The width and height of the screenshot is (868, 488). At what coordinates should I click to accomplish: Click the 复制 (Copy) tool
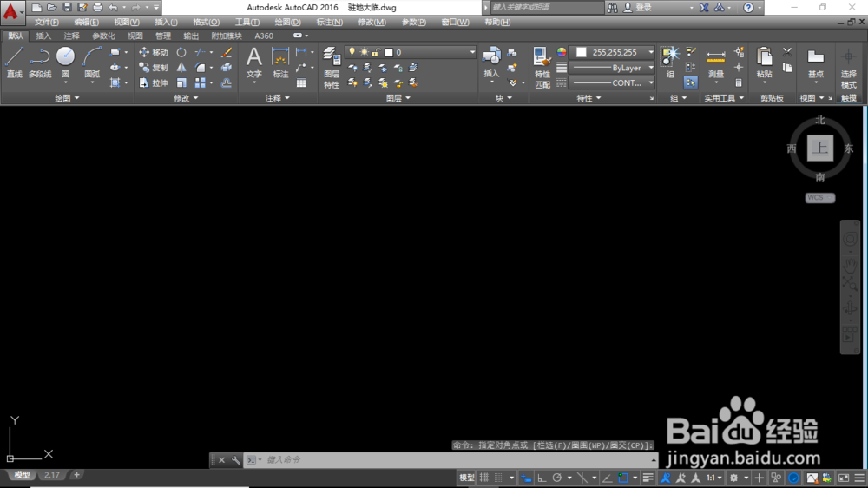[x=154, y=68]
